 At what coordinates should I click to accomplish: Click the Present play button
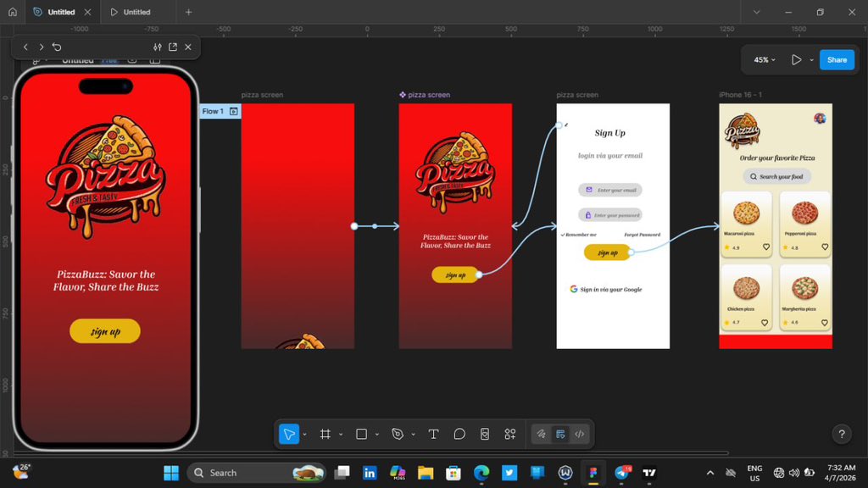point(796,60)
